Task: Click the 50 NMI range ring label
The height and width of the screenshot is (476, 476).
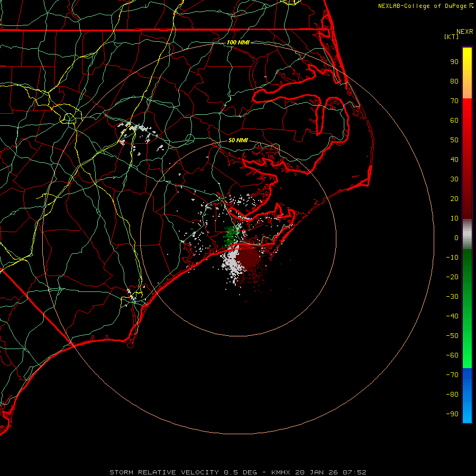Action: [238, 140]
